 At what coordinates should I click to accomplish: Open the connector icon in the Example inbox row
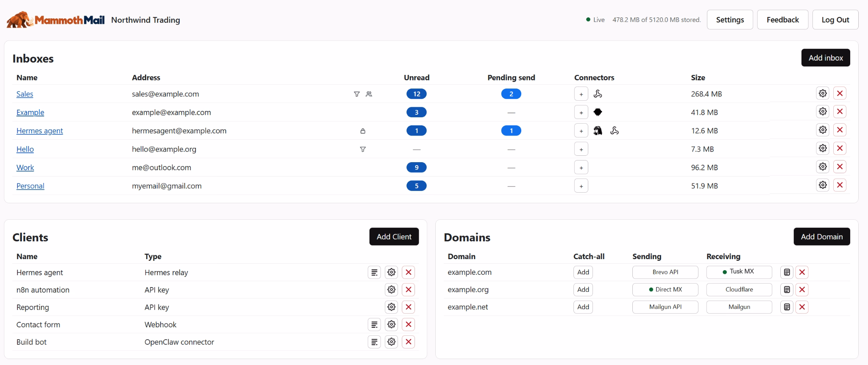(x=598, y=112)
